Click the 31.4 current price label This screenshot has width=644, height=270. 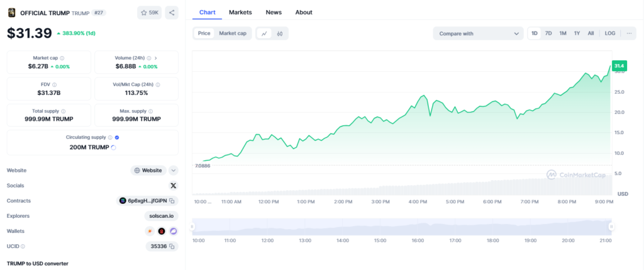pyautogui.click(x=619, y=65)
